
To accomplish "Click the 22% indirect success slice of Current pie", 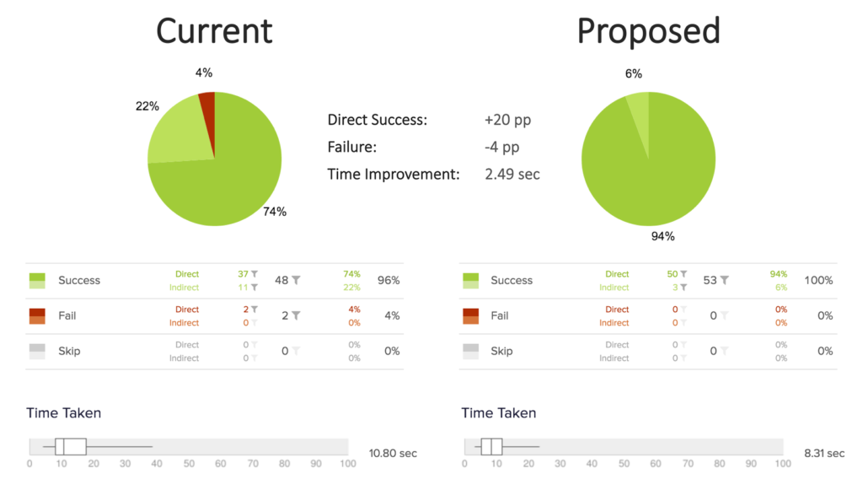I will coord(177,132).
